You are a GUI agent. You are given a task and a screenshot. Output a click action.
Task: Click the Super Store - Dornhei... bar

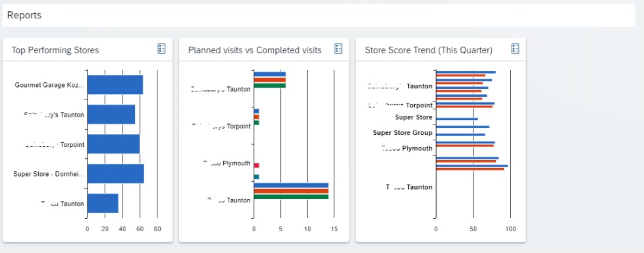coord(115,174)
